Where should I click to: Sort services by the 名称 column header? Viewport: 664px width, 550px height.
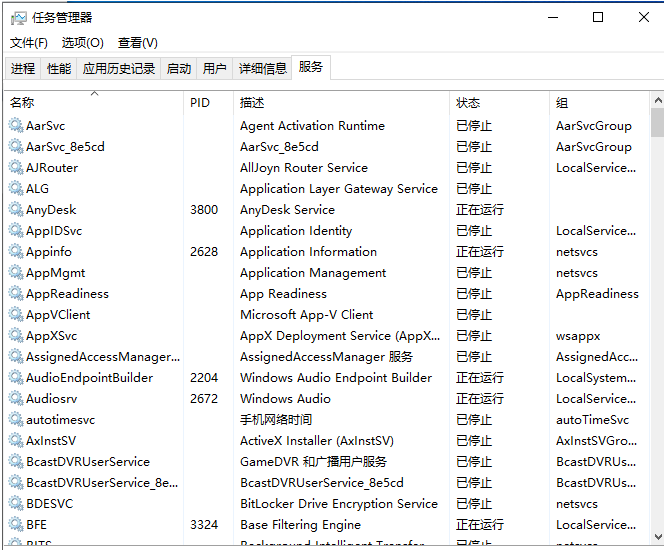point(22,103)
